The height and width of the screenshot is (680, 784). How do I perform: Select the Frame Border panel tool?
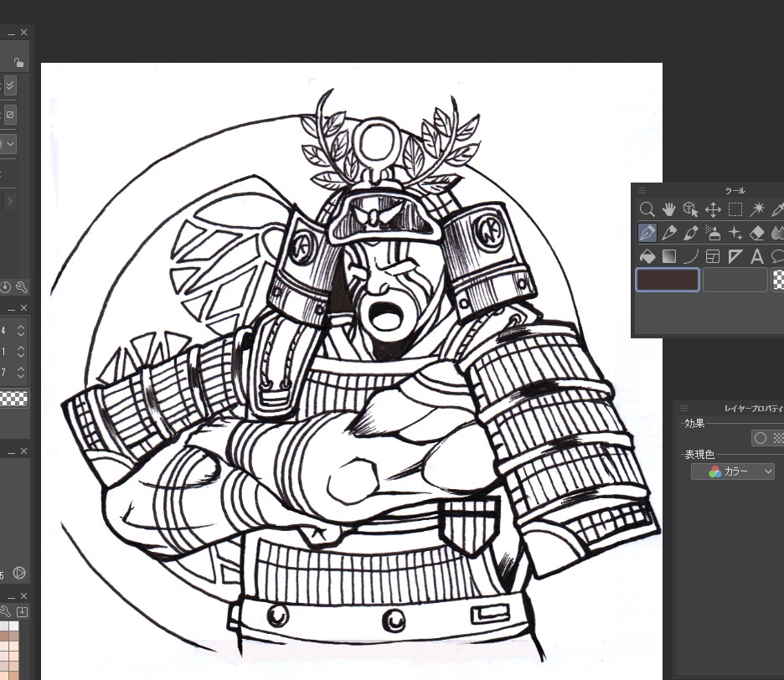[713, 256]
